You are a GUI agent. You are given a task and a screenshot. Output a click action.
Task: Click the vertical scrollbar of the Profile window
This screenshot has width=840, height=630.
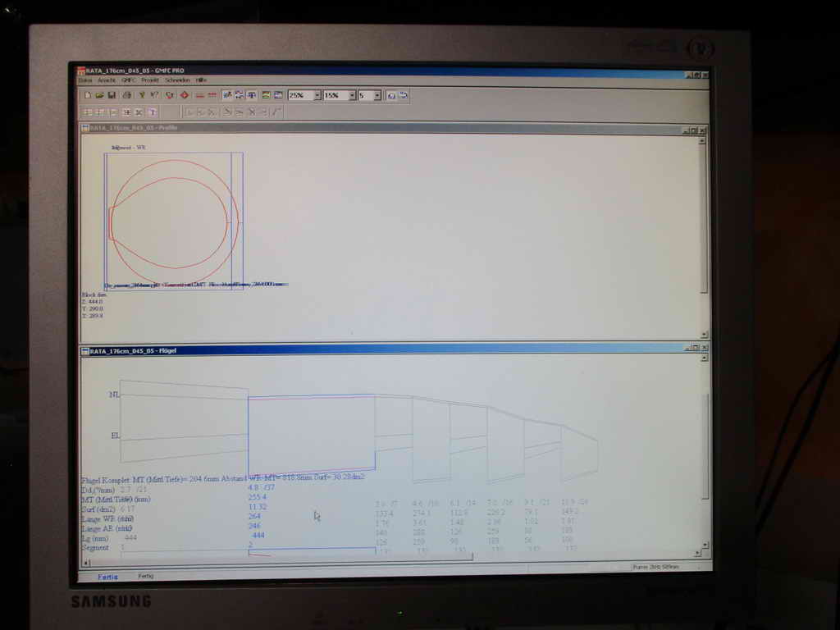click(x=704, y=230)
